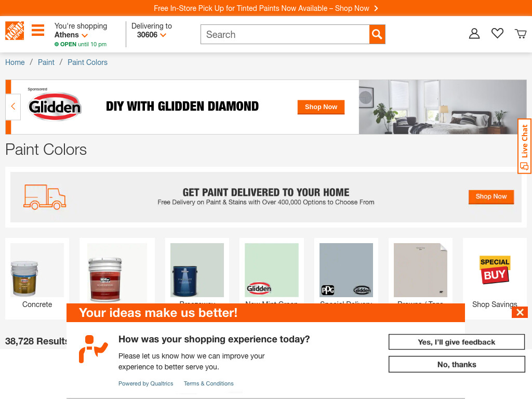The height and width of the screenshot is (399, 532).
Task: Expand the 30606 delivery ZIP dropdown
Action: coord(151,35)
